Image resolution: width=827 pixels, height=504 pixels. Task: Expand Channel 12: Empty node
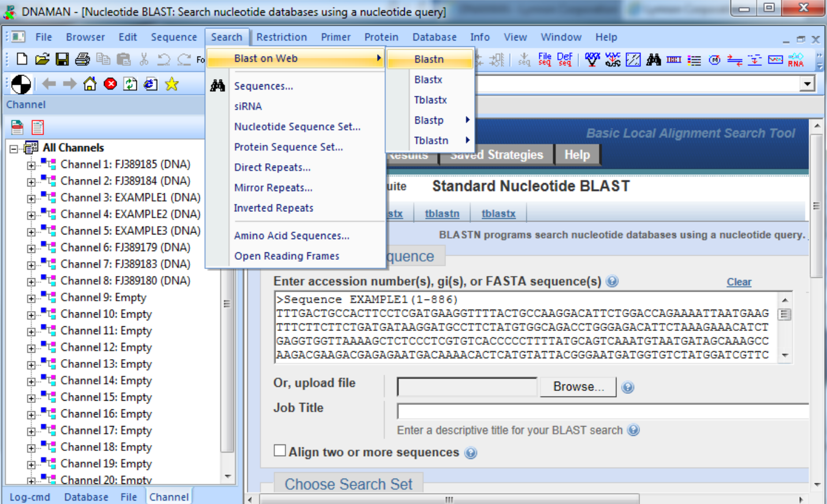pyautogui.click(x=31, y=348)
